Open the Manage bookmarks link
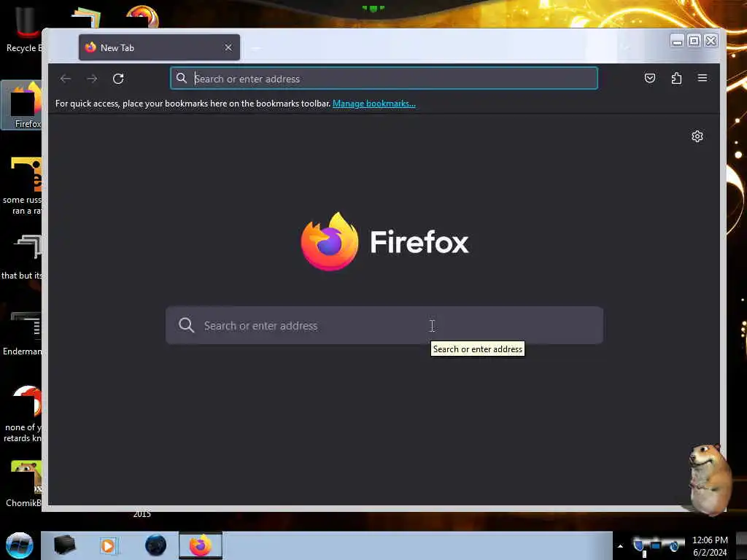The width and height of the screenshot is (747, 560). click(x=374, y=104)
